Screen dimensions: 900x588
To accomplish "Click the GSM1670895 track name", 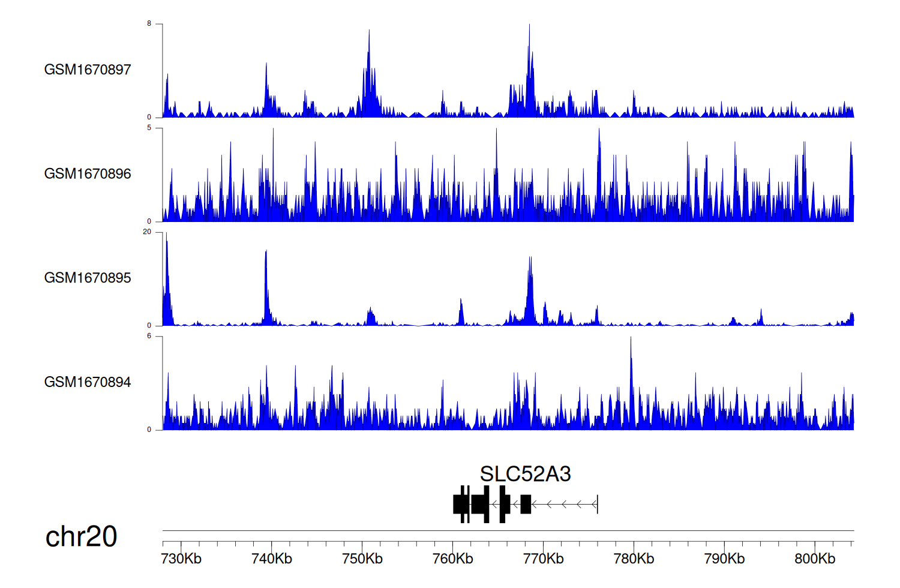I will click(x=88, y=278).
